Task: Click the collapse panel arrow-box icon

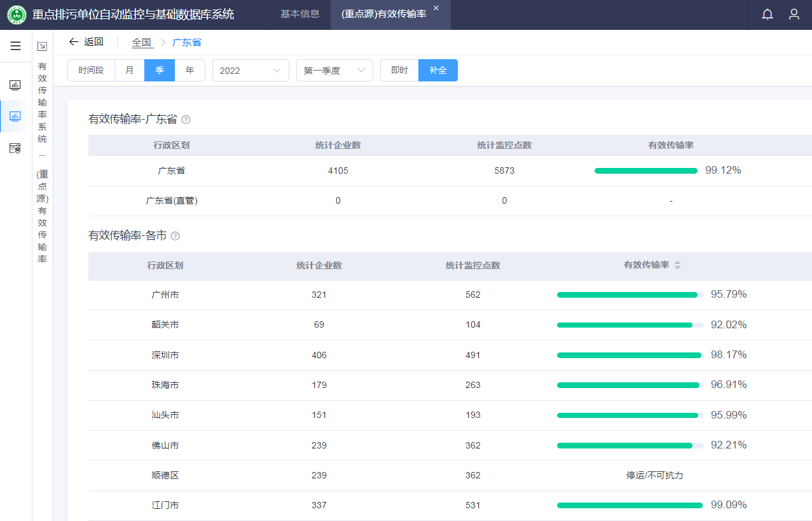Action: tap(43, 46)
